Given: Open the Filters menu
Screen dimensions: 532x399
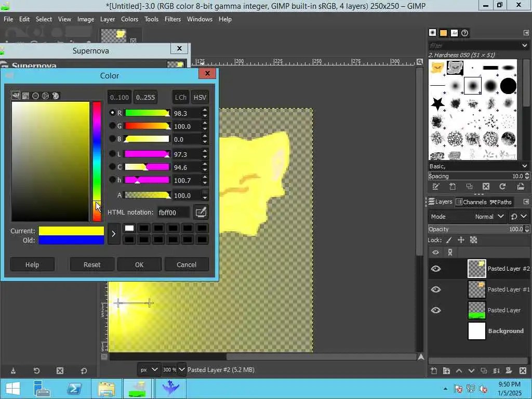Looking at the screenshot, I should pos(172,19).
